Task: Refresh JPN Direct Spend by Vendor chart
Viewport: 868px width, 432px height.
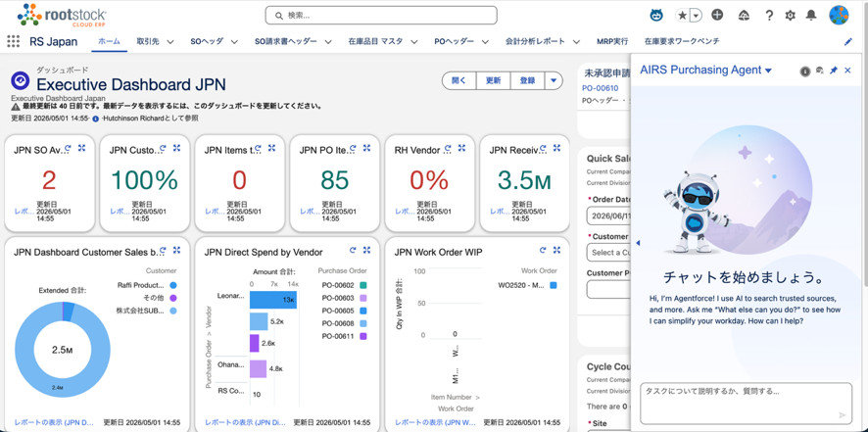Action: coord(354,251)
